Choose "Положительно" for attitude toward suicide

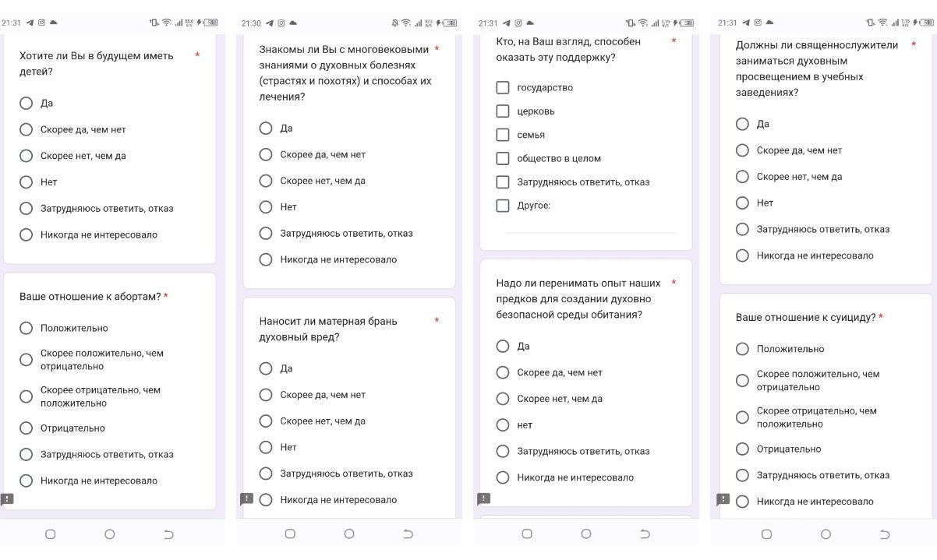click(742, 349)
